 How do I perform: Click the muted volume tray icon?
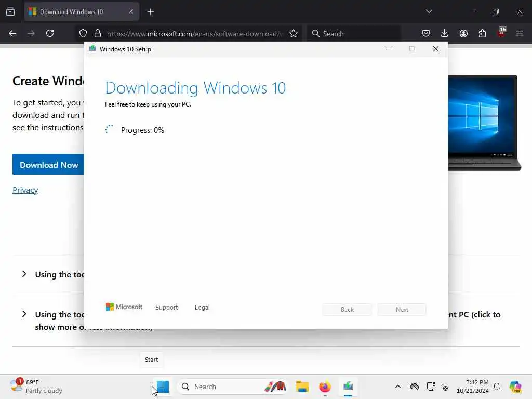[444, 387]
